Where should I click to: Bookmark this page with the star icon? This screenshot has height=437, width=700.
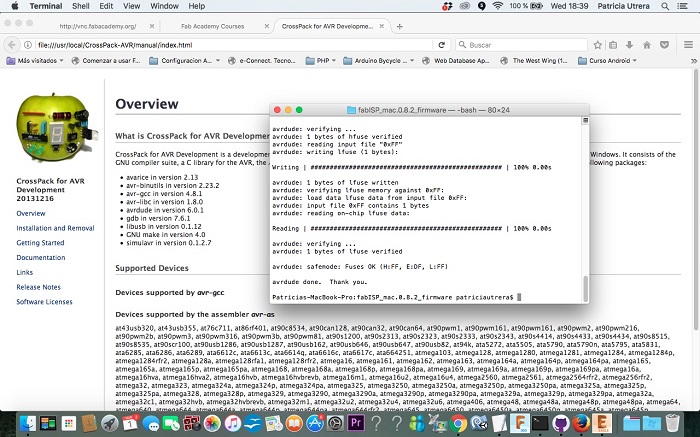coord(597,45)
